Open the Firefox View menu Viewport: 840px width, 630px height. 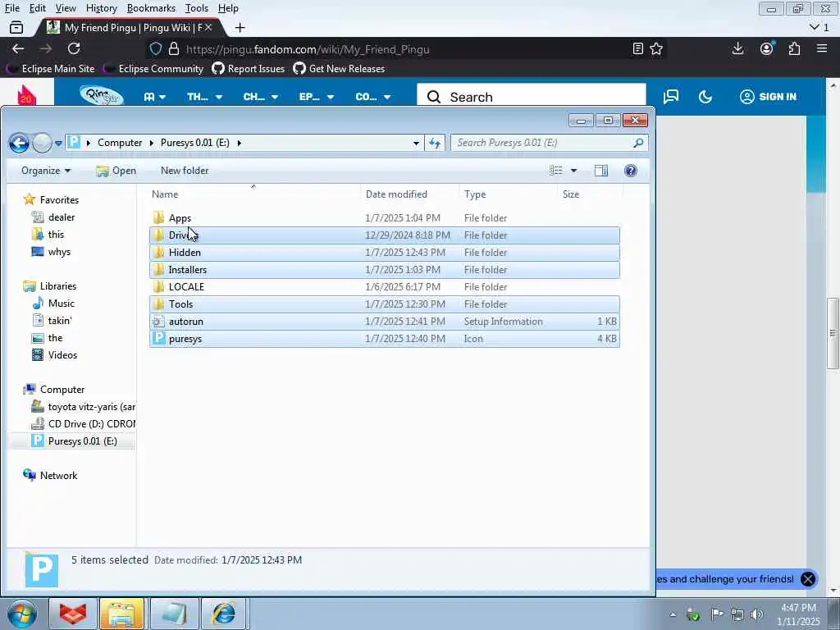click(x=66, y=8)
